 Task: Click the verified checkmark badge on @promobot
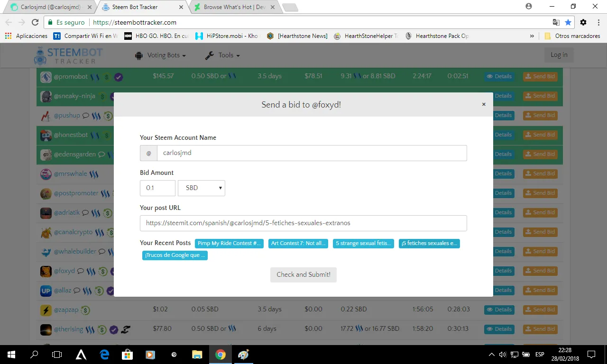coord(119,77)
